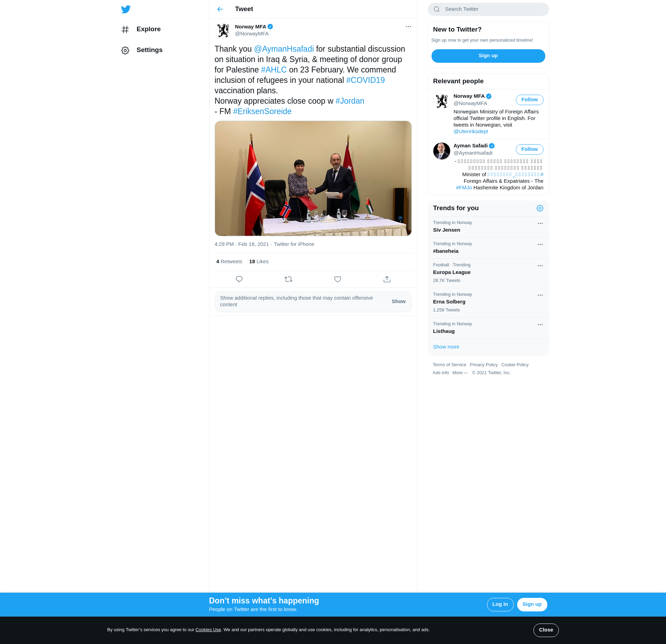The width and height of the screenshot is (666, 644).
Task: Click Log in on the bottom banner
Action: pyautogui.click(x=500, y=604)
